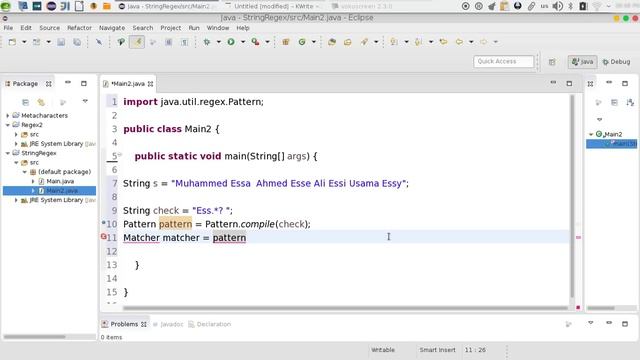
Task: Click the volume icon in system tray
Action: click(558, 6)
